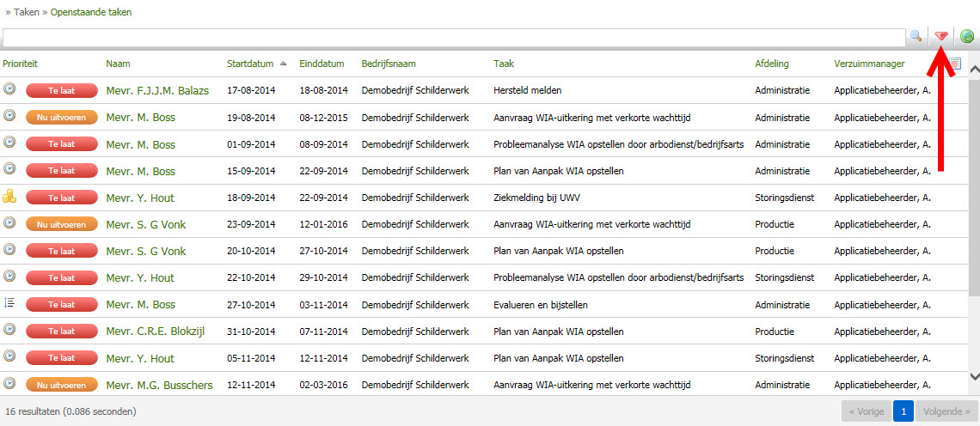The image size is (980, 426).
Task: Focus the search text field
Action: click(x=454, y=37)
